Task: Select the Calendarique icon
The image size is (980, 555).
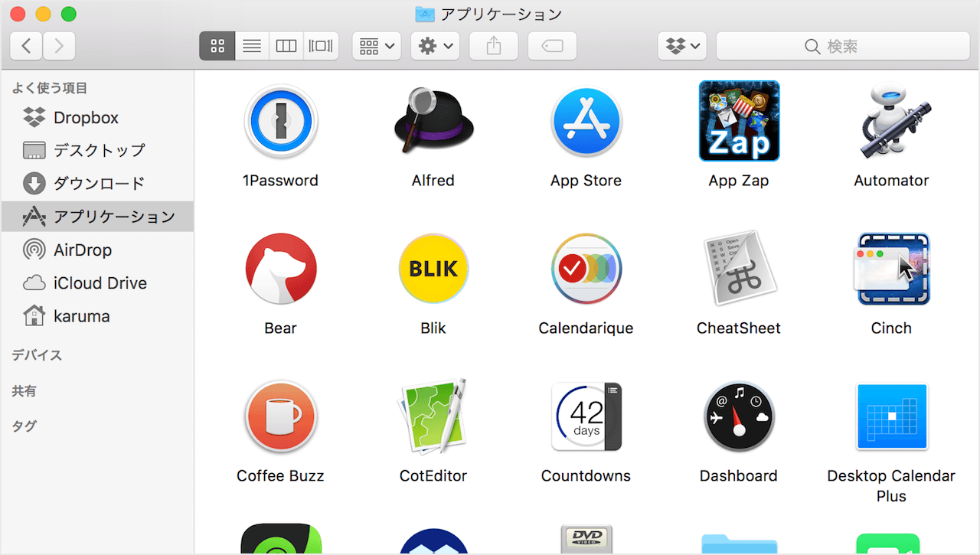Action: [586, 269]
